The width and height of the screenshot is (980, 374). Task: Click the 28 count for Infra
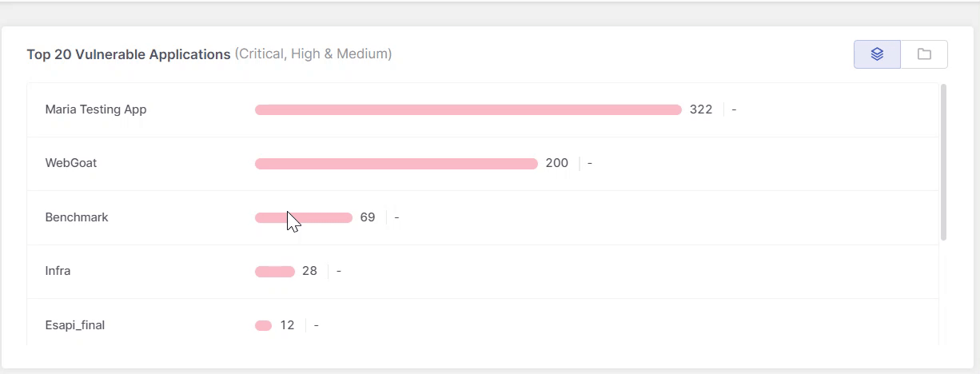pos(310,271)
